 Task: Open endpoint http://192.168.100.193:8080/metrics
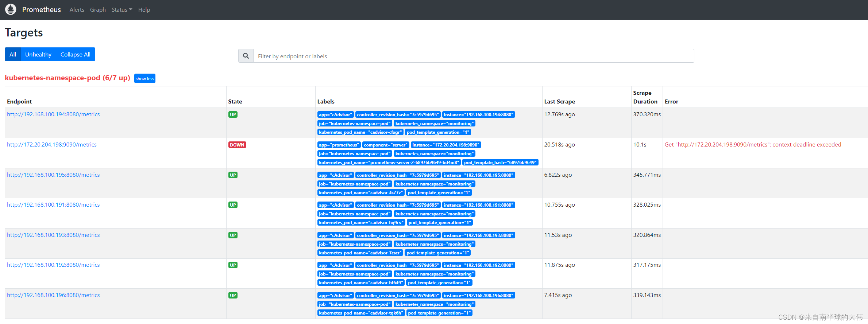click(x=53, y=235)
